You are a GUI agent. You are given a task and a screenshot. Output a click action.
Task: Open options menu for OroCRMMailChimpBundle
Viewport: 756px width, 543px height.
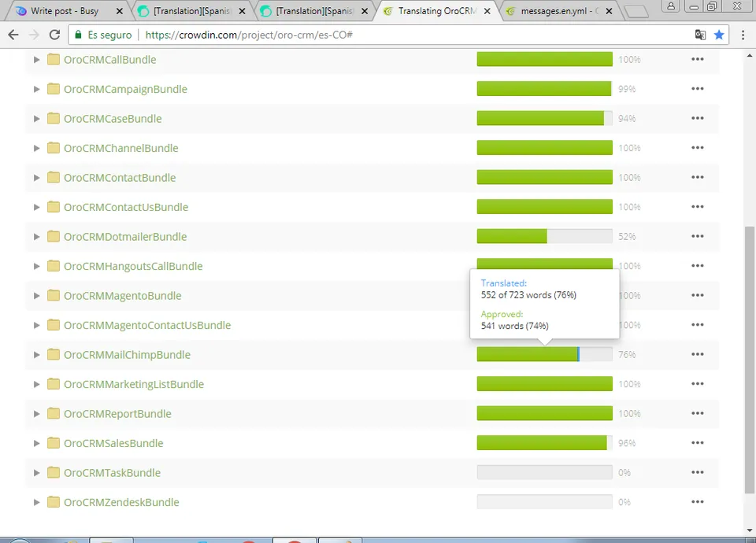[697, 354]
